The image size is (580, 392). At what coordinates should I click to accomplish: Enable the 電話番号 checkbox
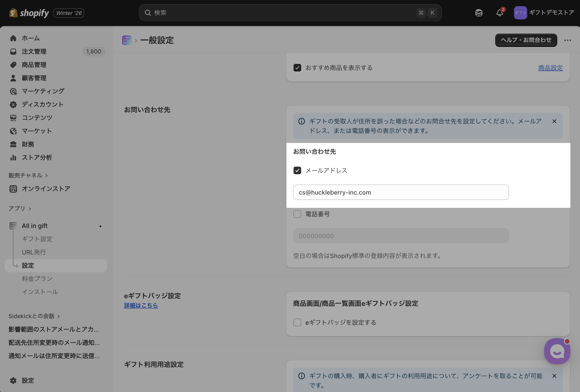297,214
